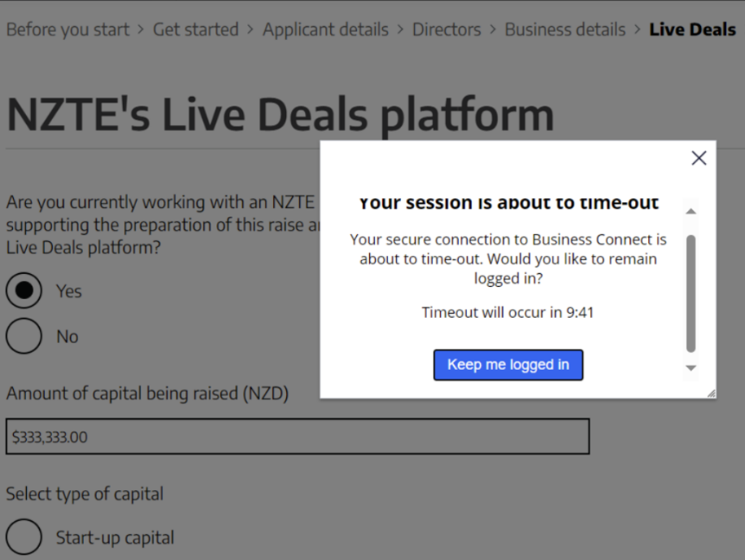Return to Business details step
This screenshot has height=560, width=745.
click(565, 29)
